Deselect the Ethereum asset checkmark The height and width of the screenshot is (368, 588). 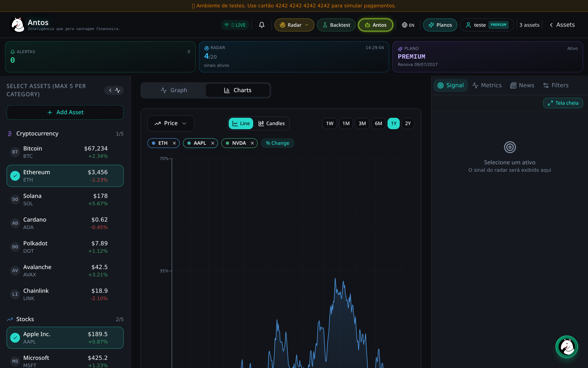(x=15, y=176)
